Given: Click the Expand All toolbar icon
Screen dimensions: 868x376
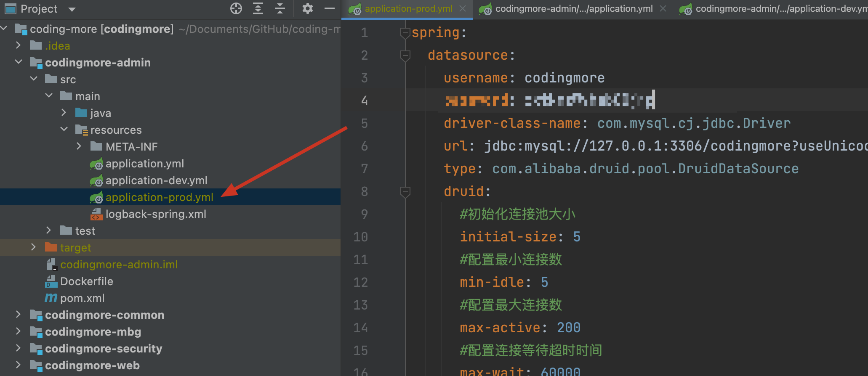Looking at the screenshot, I should (x=258, y=8).
